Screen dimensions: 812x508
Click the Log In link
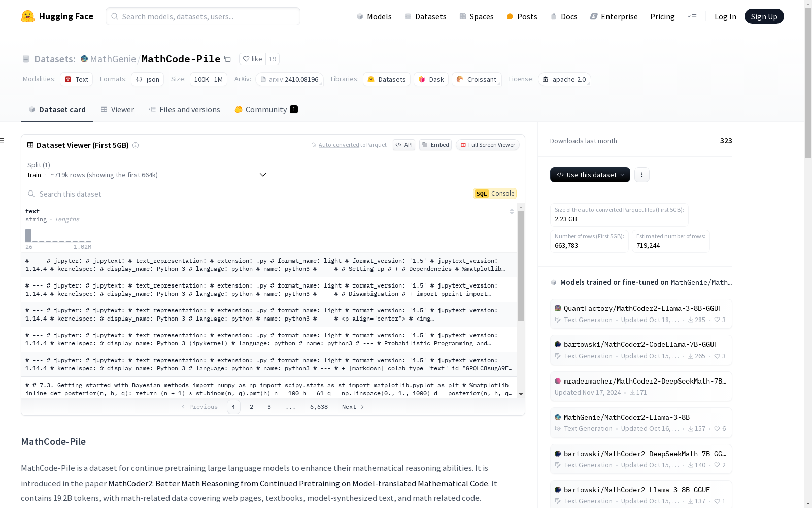tap(725, 16)
